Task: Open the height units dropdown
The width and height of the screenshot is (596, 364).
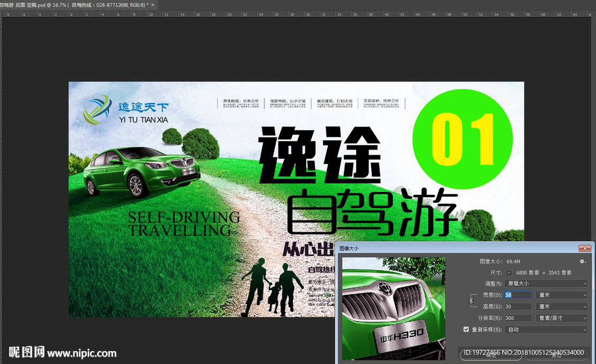Action: click(561, 306)
